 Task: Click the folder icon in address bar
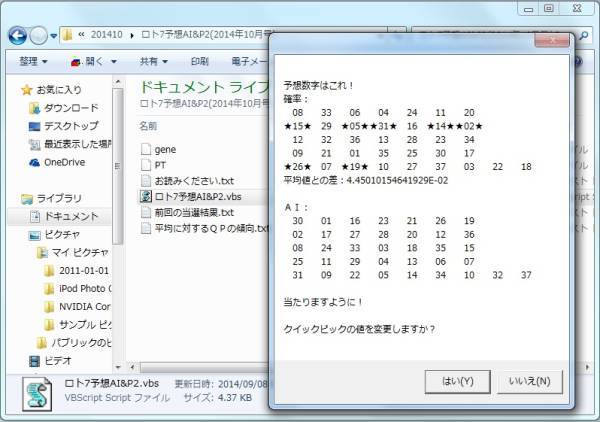[67, 35]
